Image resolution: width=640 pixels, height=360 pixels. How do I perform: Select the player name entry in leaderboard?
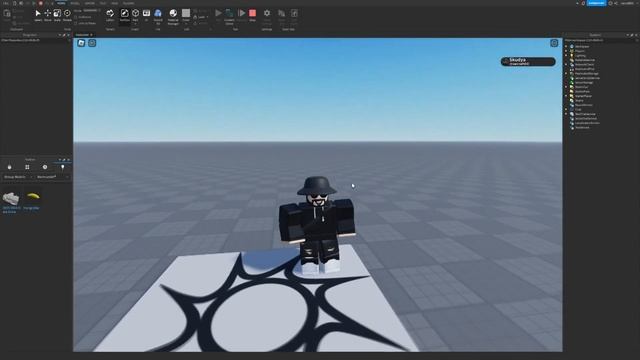coord(528,62)
